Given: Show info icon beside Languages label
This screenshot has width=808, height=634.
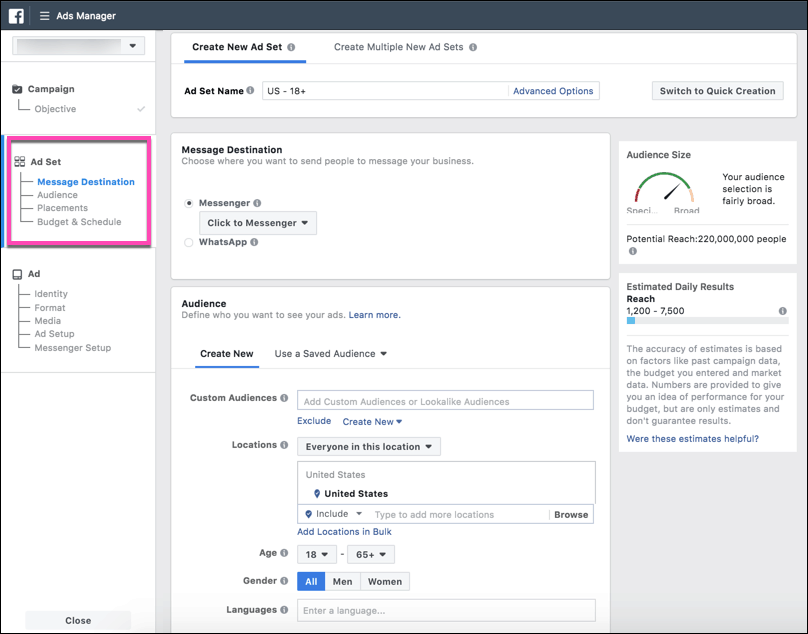Looking at the screenshot, I should 284,610.
